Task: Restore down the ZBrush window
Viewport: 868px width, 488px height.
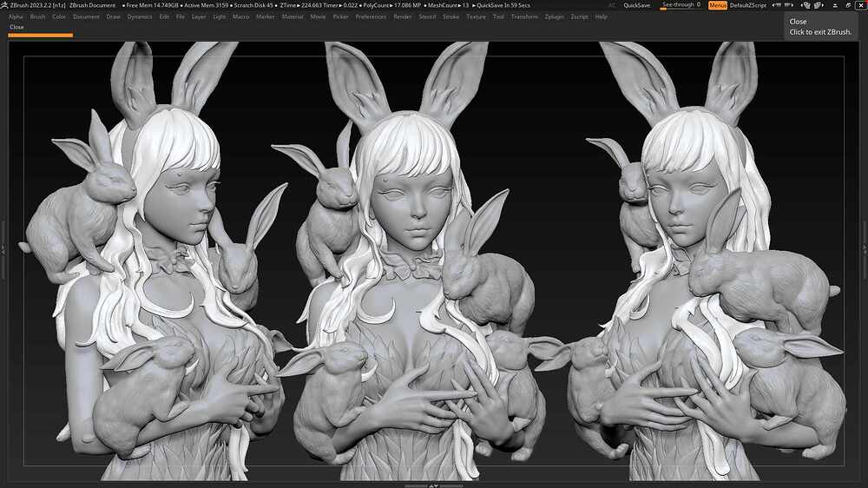Action: pyautogui.click(x=848, y=5)
